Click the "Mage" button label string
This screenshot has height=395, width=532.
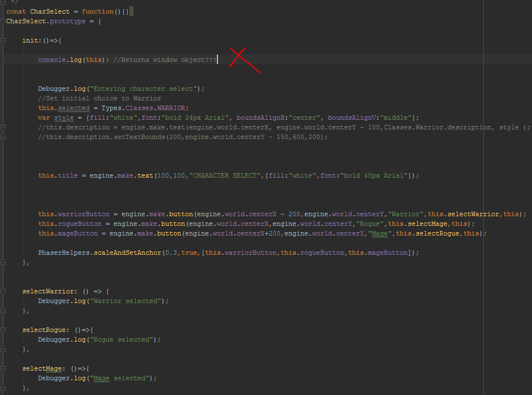click(x=380, y=234)
